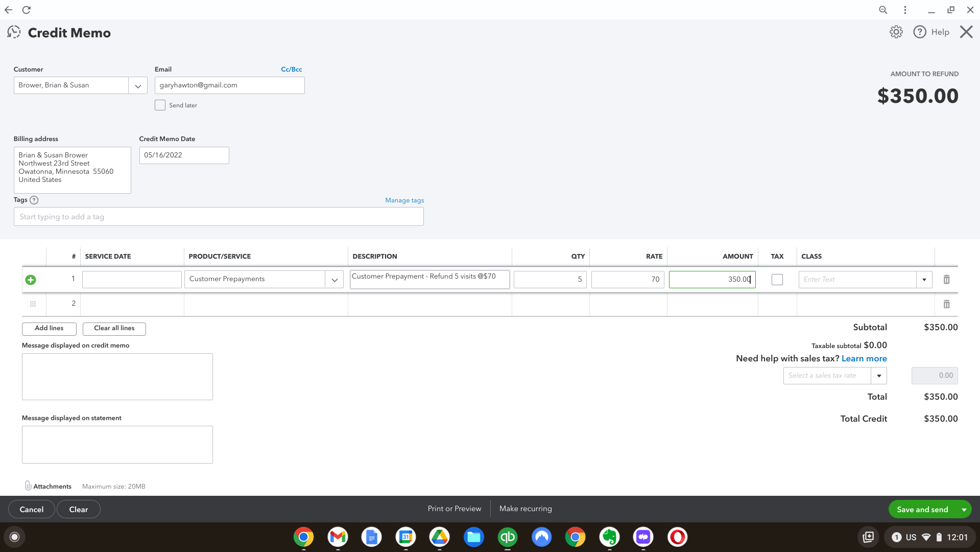Open the sales tax rate dropdown

click(x=879, y=376)
